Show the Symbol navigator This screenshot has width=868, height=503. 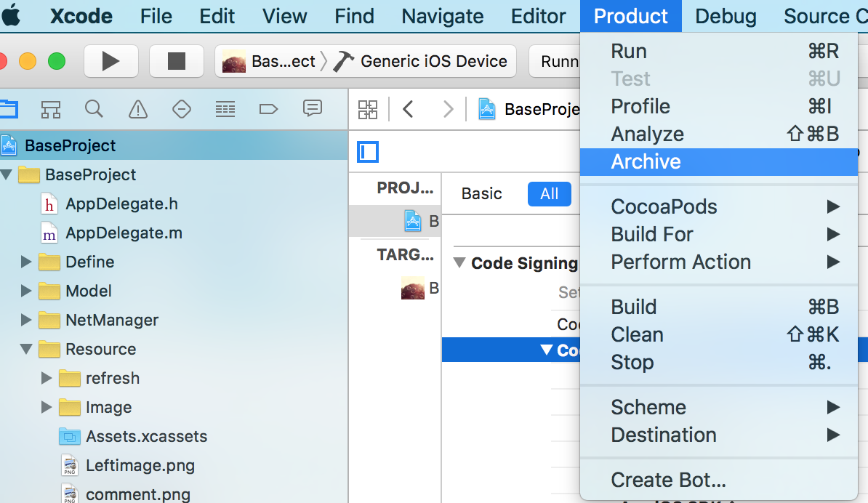[51, 109]
